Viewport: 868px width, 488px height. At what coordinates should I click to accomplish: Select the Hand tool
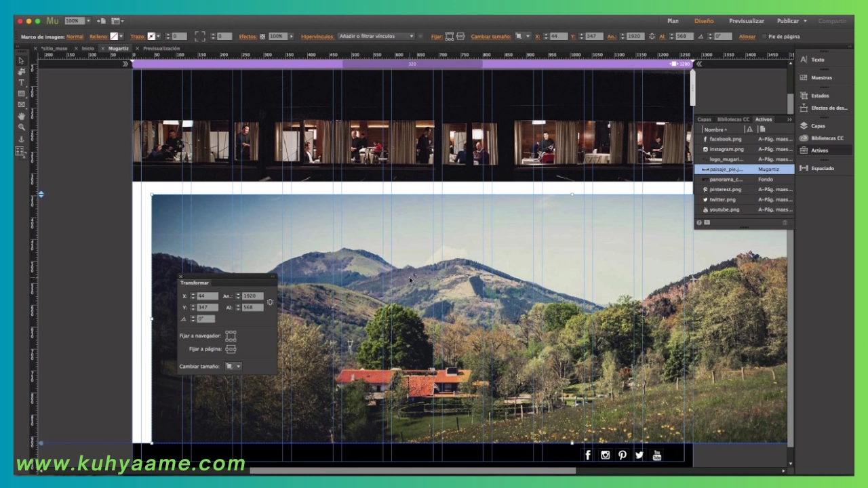(21, 116)
